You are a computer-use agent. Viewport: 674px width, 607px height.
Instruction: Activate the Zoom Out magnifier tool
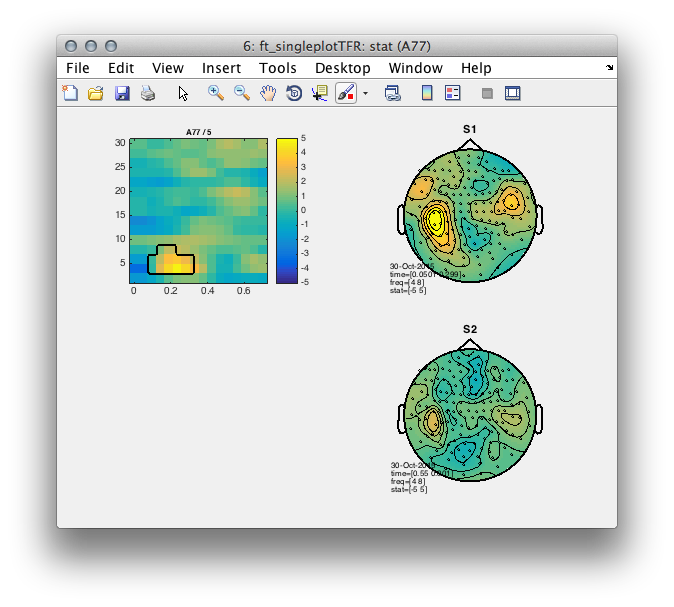[242, 93]
